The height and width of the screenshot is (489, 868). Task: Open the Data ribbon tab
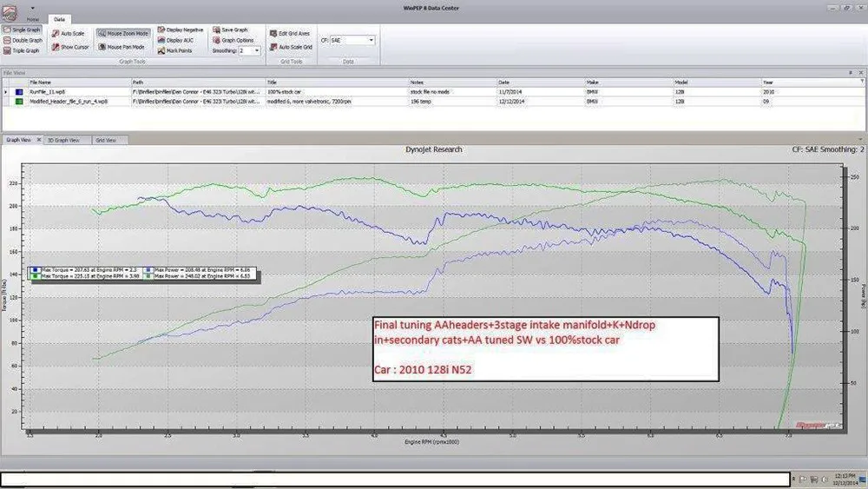[x=59, y=19]
